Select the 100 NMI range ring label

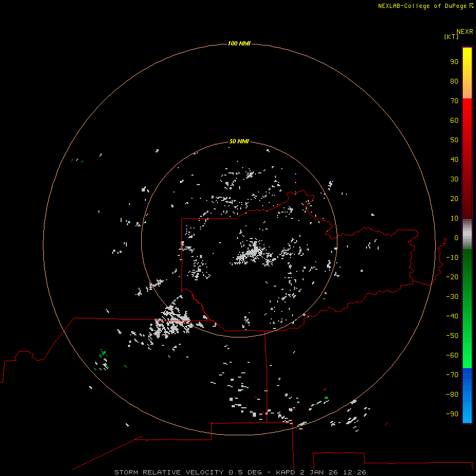(x=239, y=43)
